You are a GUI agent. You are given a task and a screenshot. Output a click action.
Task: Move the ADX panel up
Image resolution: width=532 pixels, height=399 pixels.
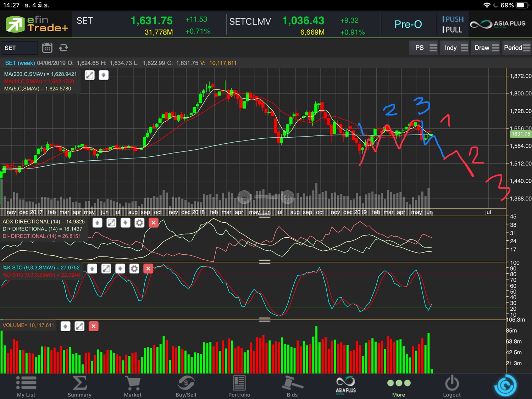[x=97, y=223]
